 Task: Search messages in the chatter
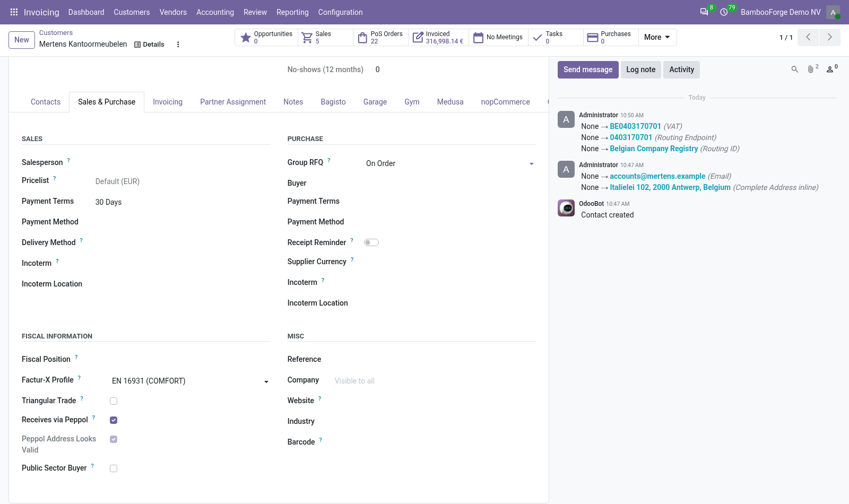(795, 69)
